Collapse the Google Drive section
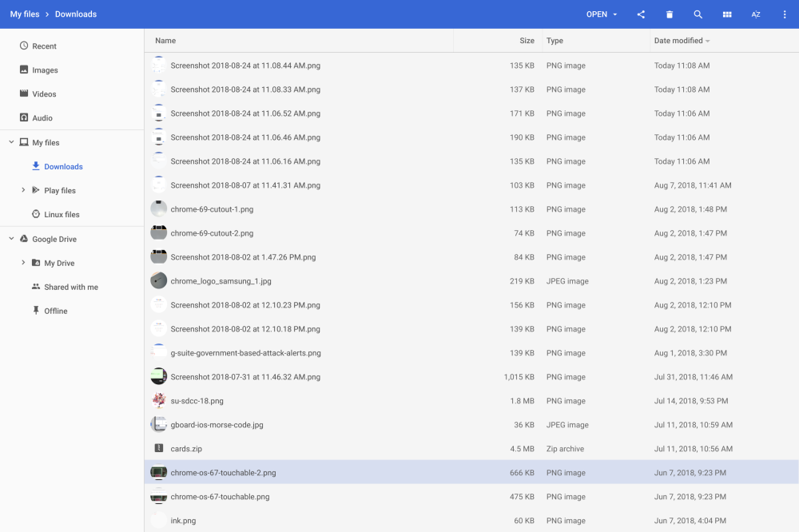The height and width of the screenshot is (532, 799). (11, 239)
